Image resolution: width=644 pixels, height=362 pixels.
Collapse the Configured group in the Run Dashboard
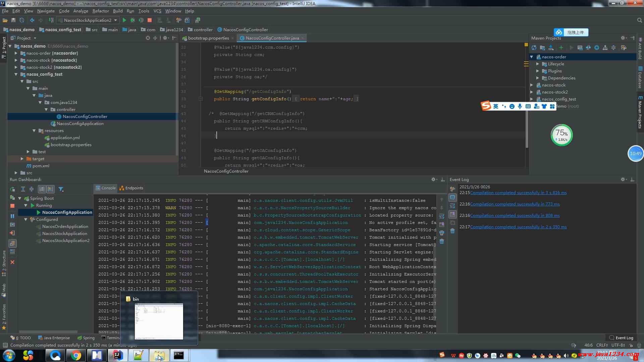[26, 219]
